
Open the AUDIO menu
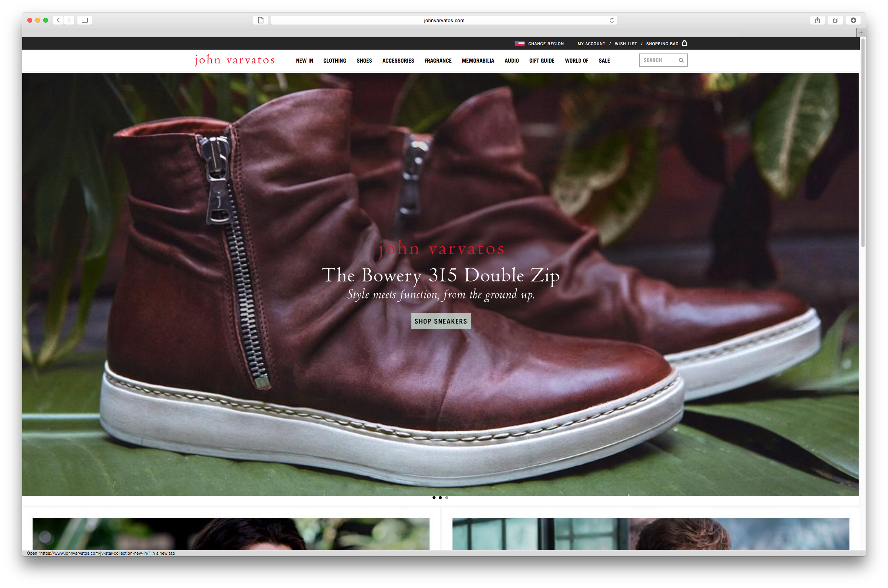[x=511, y=61]
